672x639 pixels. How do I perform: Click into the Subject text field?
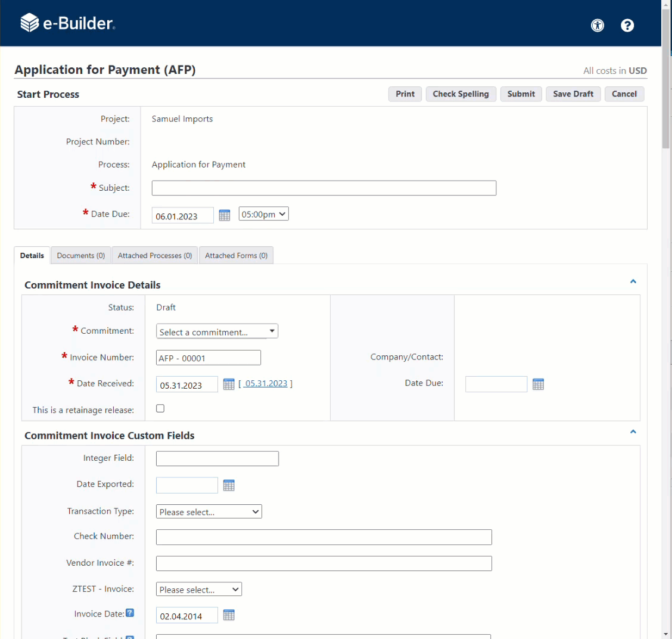click(323, 188)
